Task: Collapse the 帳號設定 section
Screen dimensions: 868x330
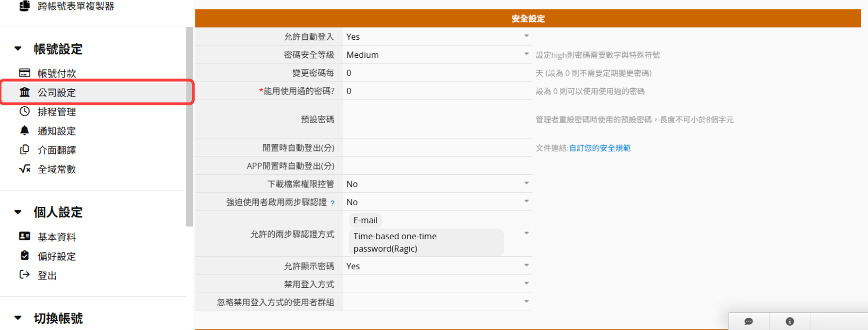Action: (x=18, y=49)
